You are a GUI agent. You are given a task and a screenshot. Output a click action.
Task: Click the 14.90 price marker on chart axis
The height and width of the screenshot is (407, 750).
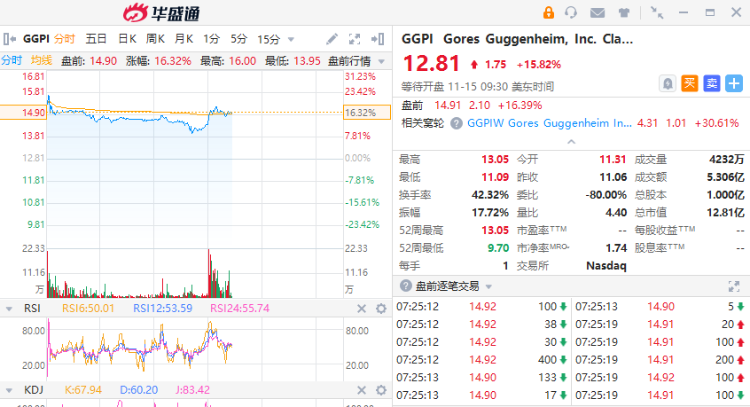click(23, 112)
